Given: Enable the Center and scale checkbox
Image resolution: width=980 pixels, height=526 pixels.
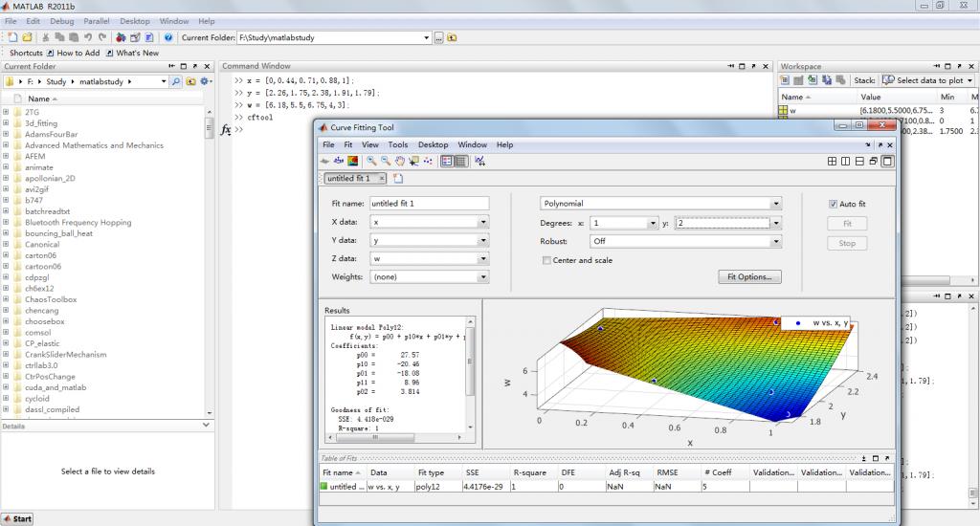Looking at the screenshot, I should 546,260.
